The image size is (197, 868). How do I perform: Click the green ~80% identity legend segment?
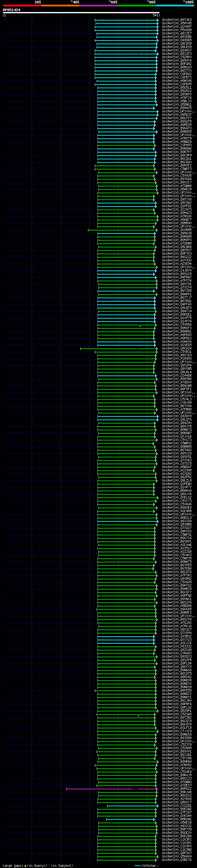click(x=136, y=6)
